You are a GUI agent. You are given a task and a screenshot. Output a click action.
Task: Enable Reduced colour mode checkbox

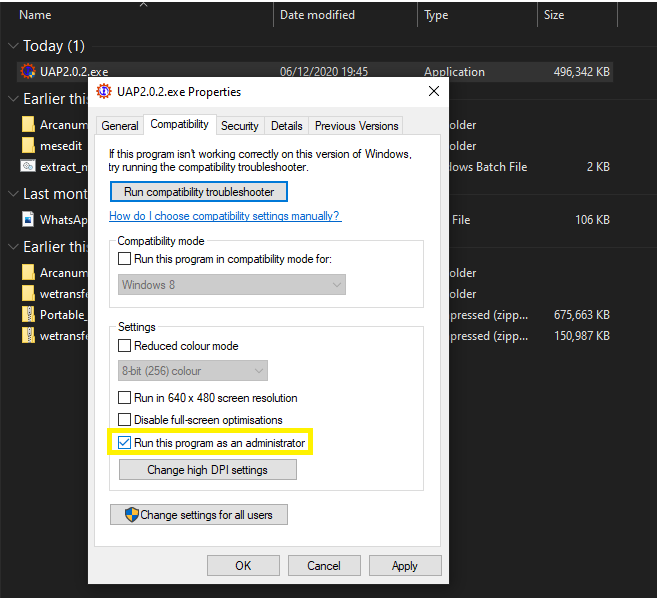point(125,346)
